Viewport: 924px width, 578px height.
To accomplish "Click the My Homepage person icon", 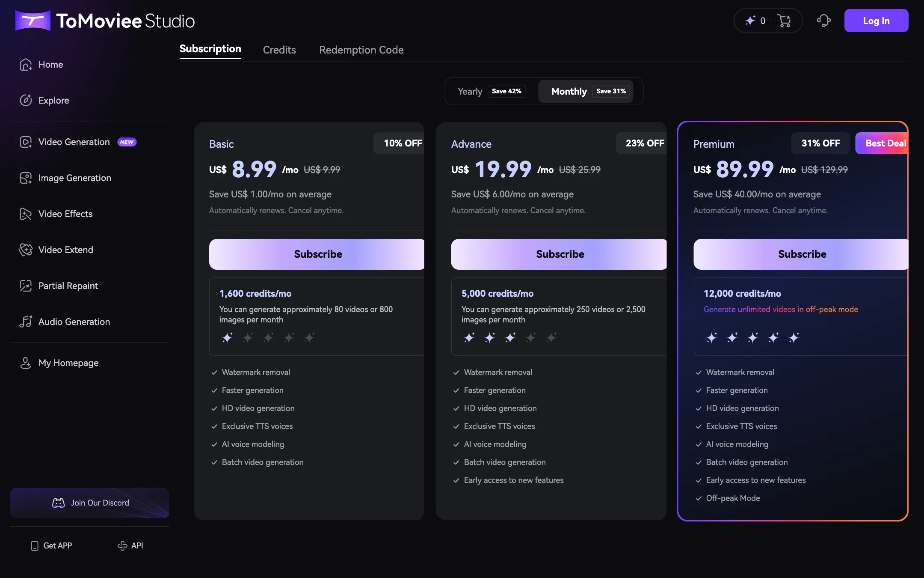I will [26, 363].
